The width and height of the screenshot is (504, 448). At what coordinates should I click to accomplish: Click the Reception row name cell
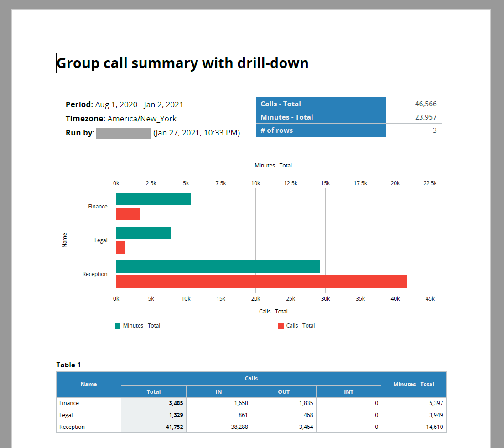pos(89,427)
